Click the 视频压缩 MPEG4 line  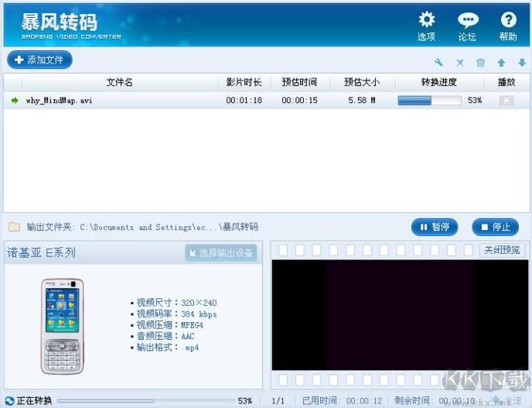[167, 324]
